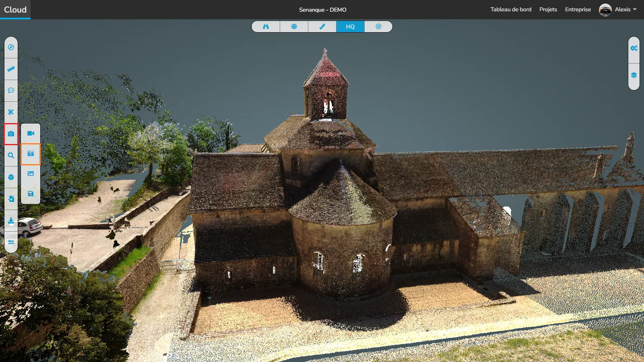Open the image gallery icon
The width and height of the screenshot is (644, 362).
coord(31,174)
